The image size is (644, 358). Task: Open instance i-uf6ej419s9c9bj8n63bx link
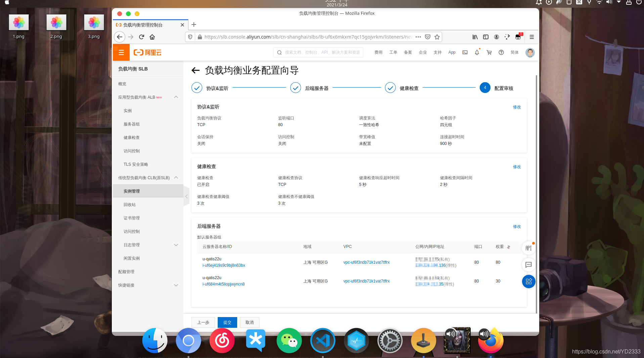coord(224,265)
